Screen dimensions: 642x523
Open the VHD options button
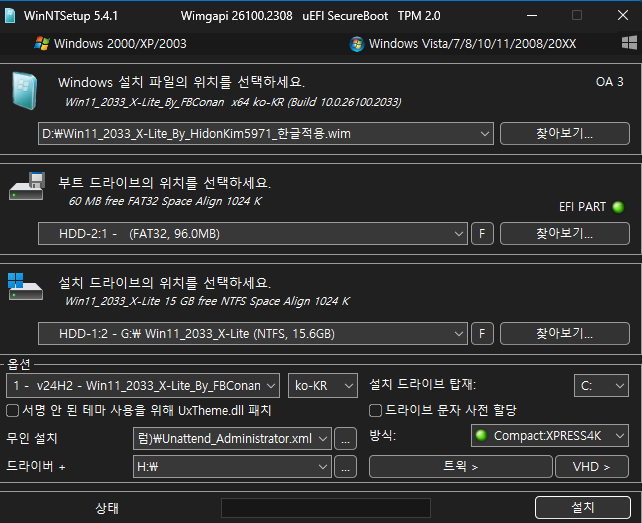click(592, 466)
